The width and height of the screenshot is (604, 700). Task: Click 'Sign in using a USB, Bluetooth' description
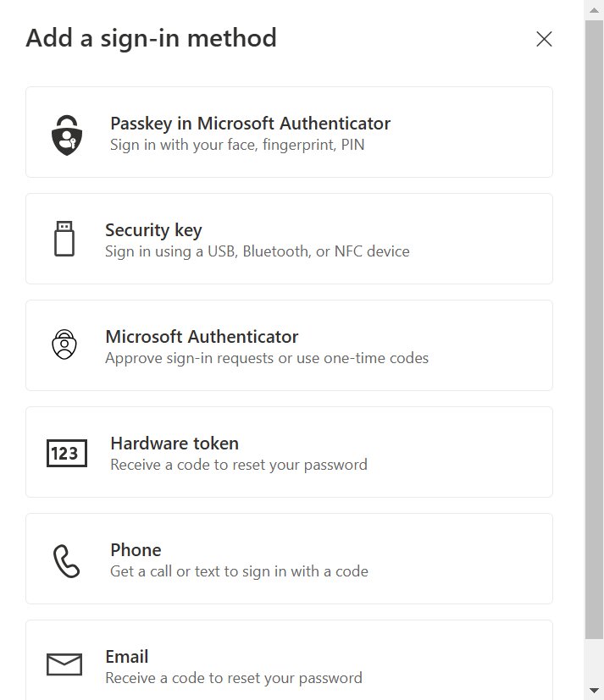pyautogui.click(x=258, y=251)
